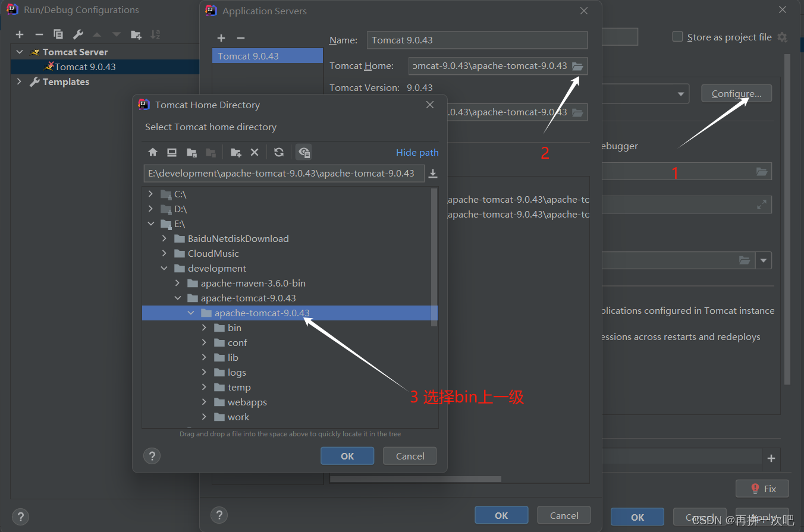Image resolution: width=804 pixels, height=532 pixels.
Task: Expand Templates node in Run/Debug tree
Action: 20,82
